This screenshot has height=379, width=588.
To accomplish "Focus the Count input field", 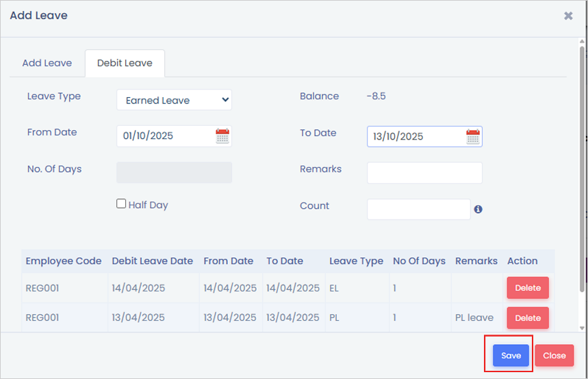I will pos(418,209).
